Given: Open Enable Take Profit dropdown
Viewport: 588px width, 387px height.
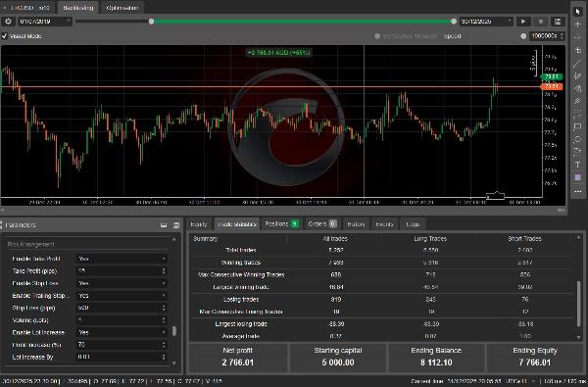Looking at the screenshot, I should [122, 259].
